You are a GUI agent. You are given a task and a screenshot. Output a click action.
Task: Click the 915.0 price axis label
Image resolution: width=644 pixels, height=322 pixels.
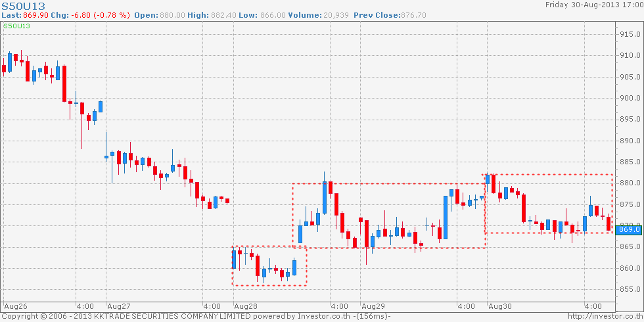click(x=630, y=34)
